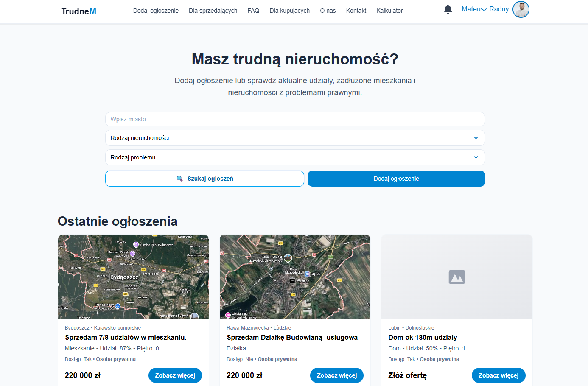This screenshot has height=386, width=588.
Task: View more of the Rawa Mazowiecka listing
Action: pyautogui.click(x=337, y=375)
